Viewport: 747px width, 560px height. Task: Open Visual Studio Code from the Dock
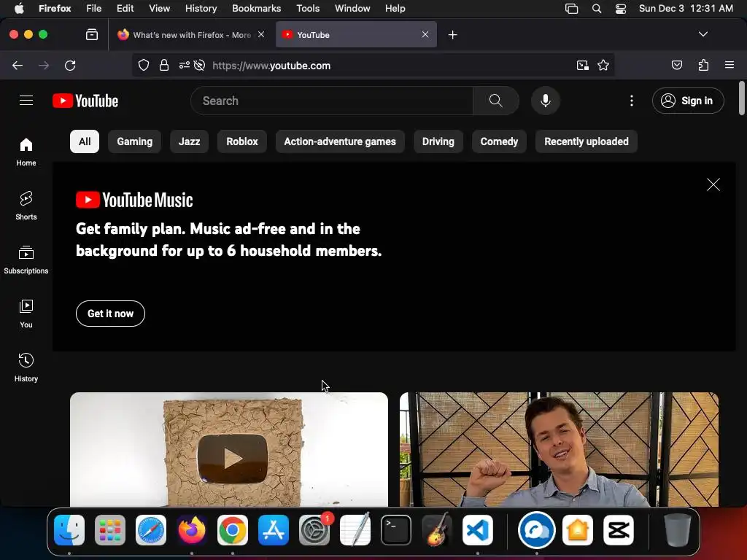(478, 530)
